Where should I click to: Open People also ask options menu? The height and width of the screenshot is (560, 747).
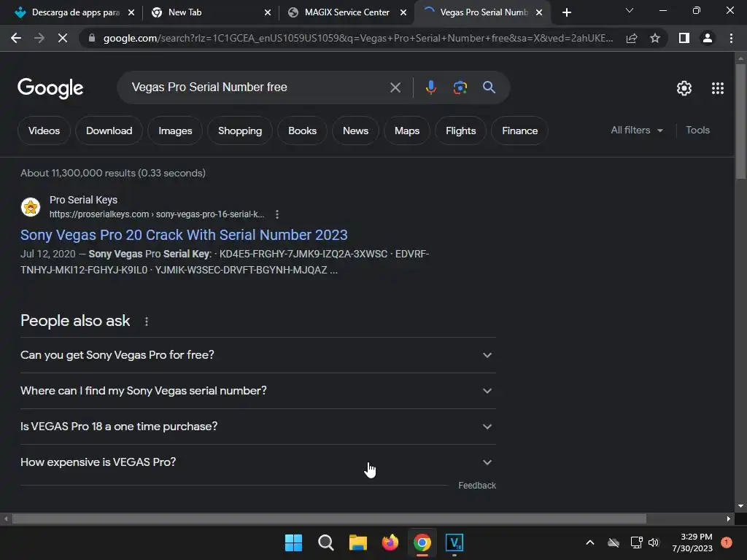tap(146, 322)
